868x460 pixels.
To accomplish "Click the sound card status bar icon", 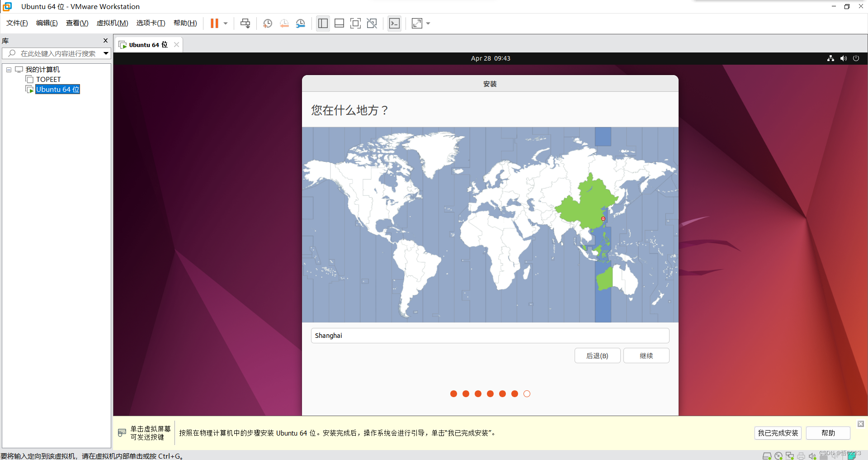I will tap(812, 456).
